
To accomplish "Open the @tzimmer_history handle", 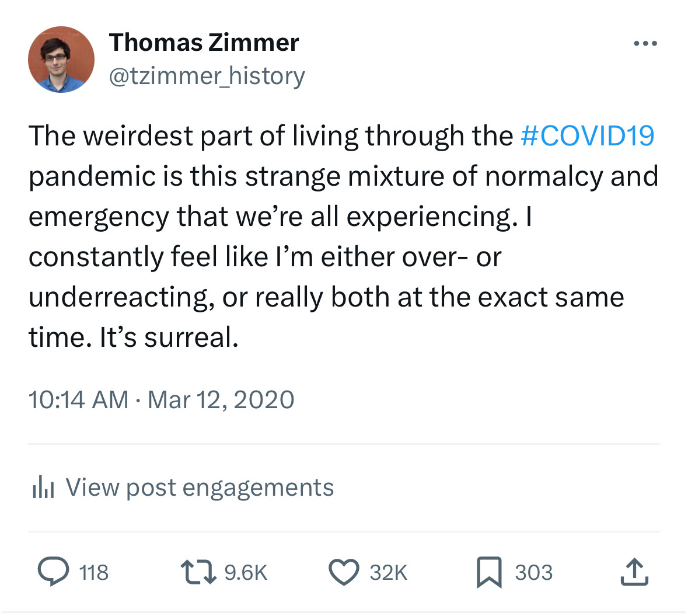I will click(x=207, y=76).
